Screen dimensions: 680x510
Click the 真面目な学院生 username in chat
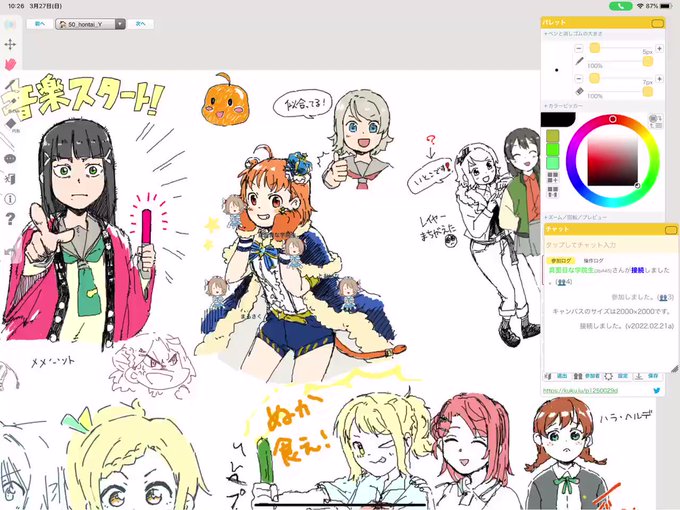[x=570, y=270]
